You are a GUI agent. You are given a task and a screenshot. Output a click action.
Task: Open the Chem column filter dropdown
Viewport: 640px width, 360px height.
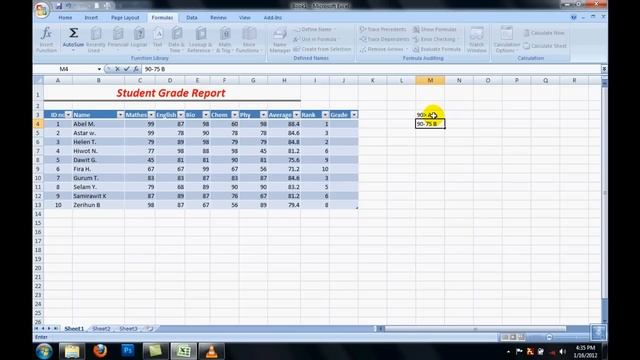pyautogui.click(x=234, y=115)
